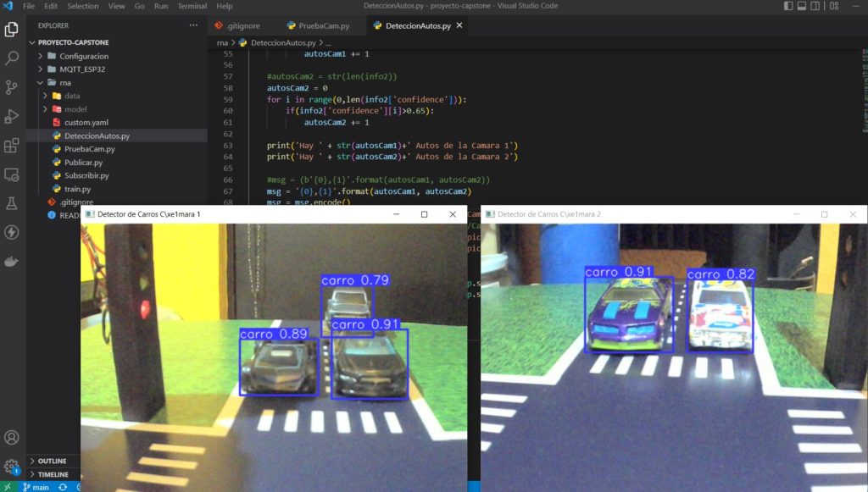Click the Accounts icon

tap(12, 438)
